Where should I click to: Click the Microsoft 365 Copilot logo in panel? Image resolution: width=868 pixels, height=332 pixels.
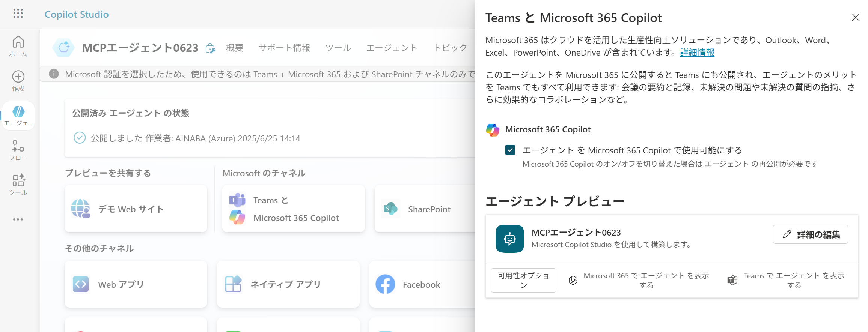click(x=493, y=130)
